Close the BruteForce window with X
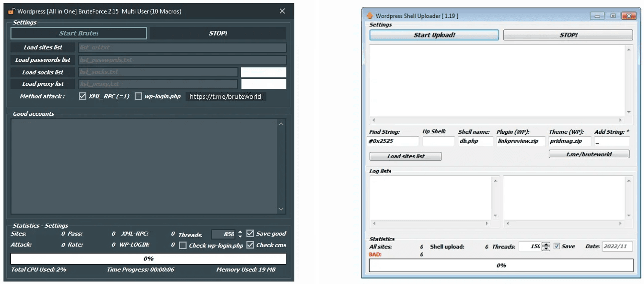This screenshot has width=644, height=284. coord(282,11)
